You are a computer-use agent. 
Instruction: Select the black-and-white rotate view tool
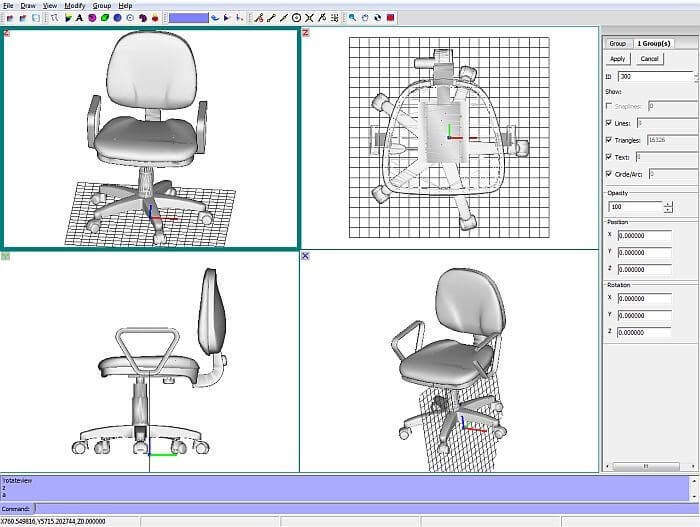pos(378,18)
